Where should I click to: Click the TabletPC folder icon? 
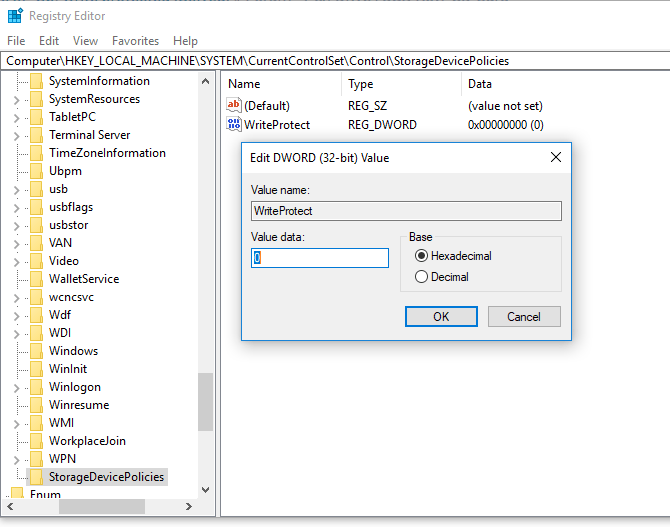click(x=37, y=117)
